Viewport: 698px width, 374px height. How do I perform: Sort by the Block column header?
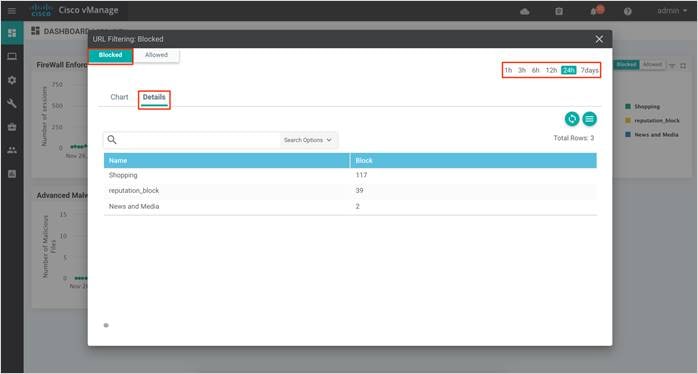474,160
